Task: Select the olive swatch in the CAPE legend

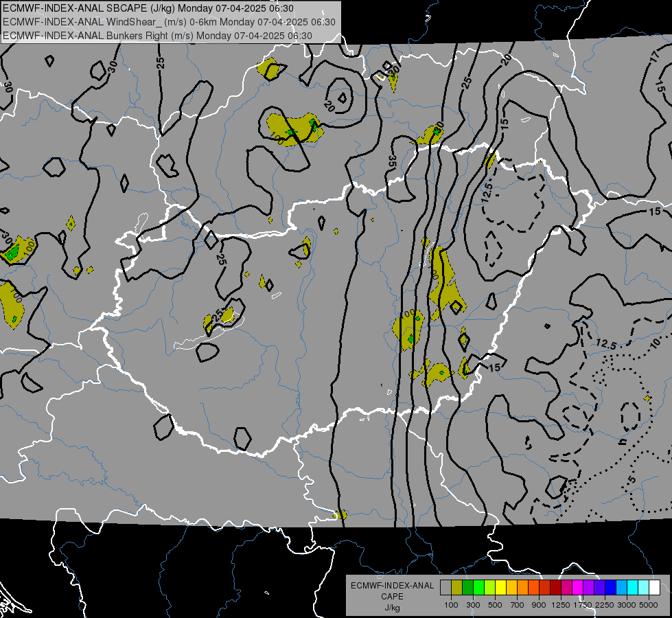Action: click(x=457, y=588)
